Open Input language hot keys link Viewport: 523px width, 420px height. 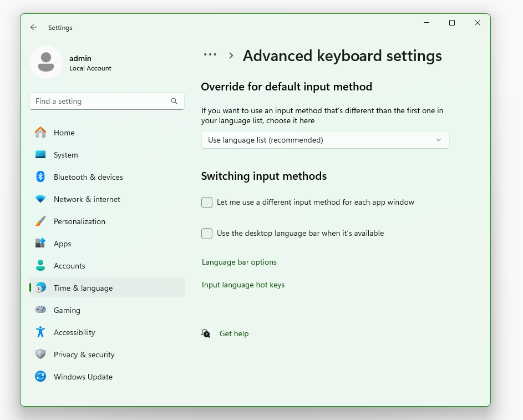tap(243, 285)
